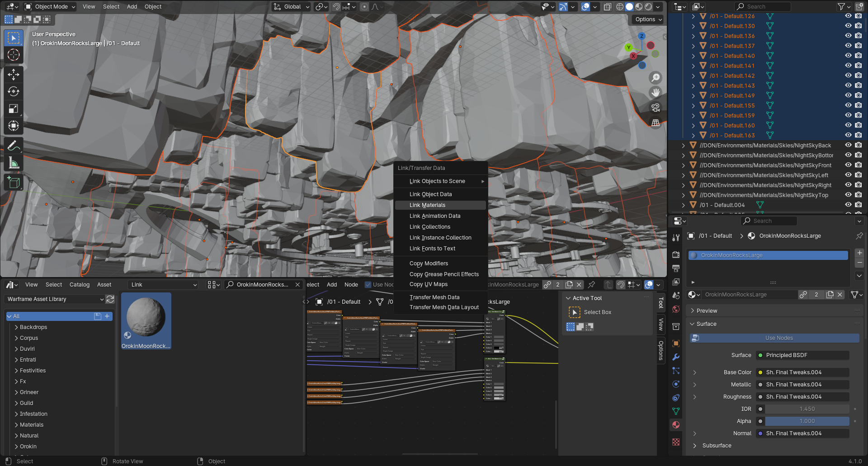Open the viewport Add menu
The height and width of the screenshot is (466, 868).
(x=132, y=7)
